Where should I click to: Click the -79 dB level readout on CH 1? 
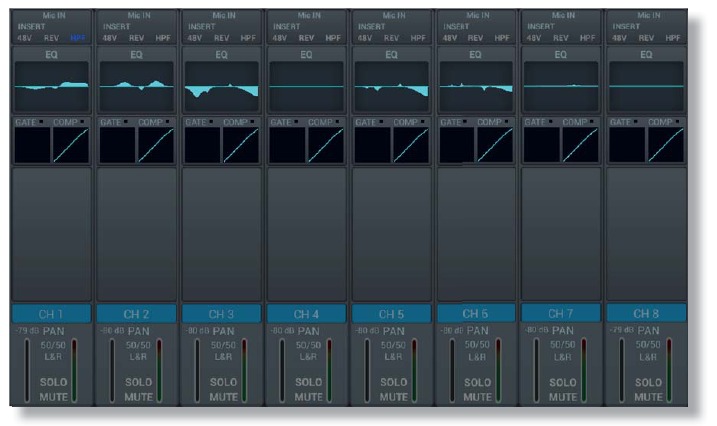(x=27, y=330)
